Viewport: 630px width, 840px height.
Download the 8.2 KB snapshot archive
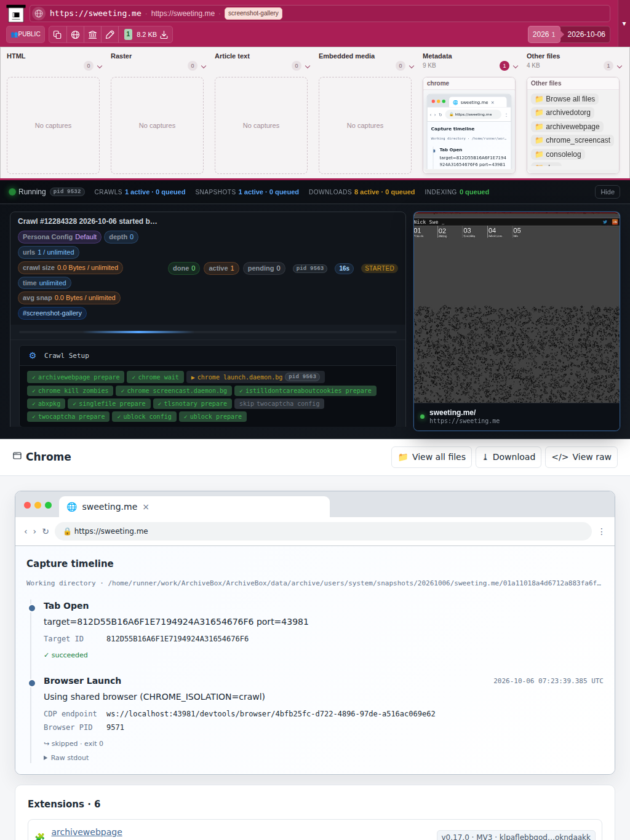tap(164, 34)
